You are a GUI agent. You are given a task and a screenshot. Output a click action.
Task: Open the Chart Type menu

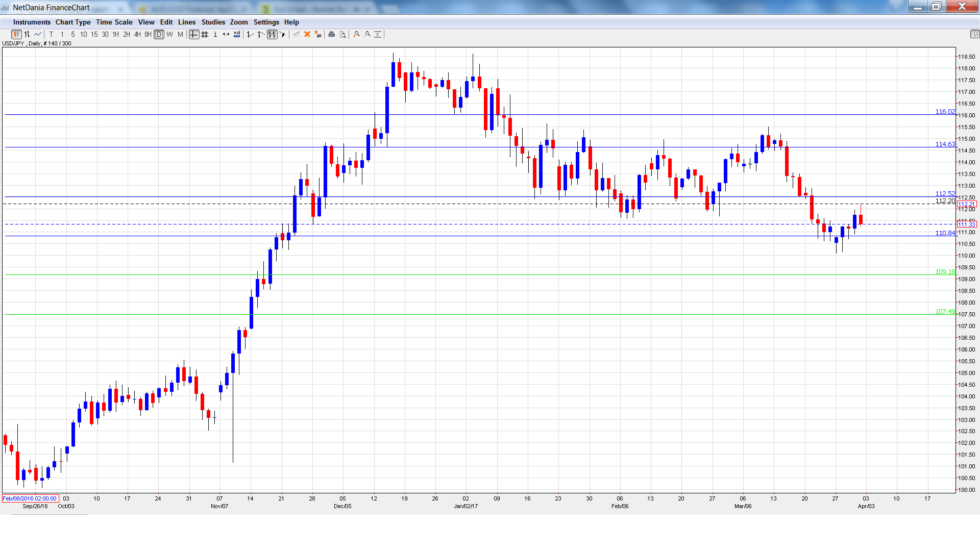coord(73,22)
